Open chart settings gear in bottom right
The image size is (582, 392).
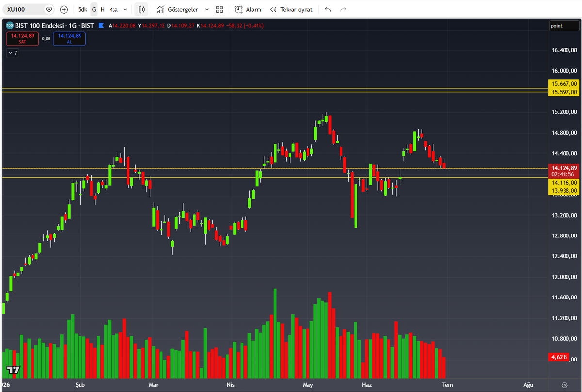pos(564,385)
